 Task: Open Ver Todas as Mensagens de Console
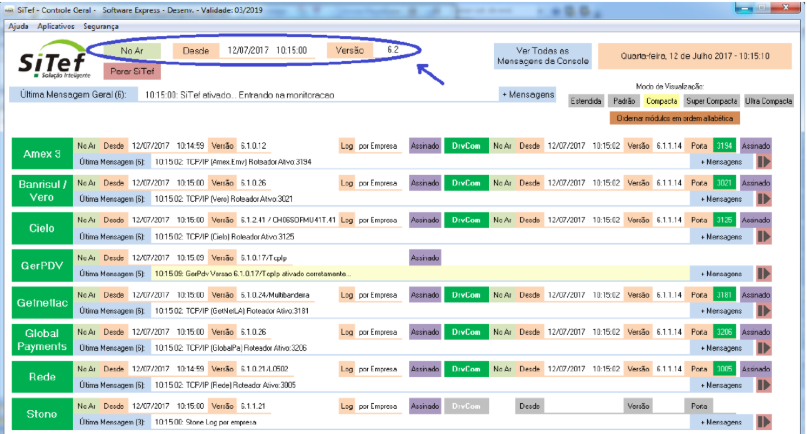(x=543, y=56)
